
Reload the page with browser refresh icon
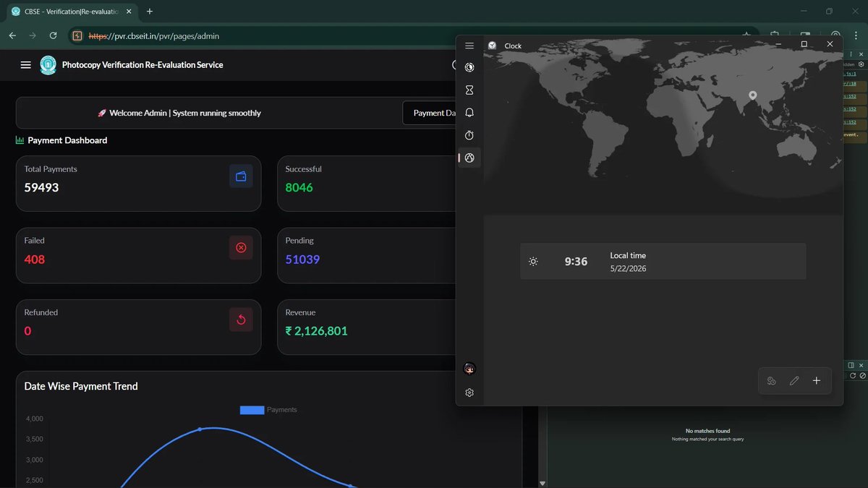(53, 35)
